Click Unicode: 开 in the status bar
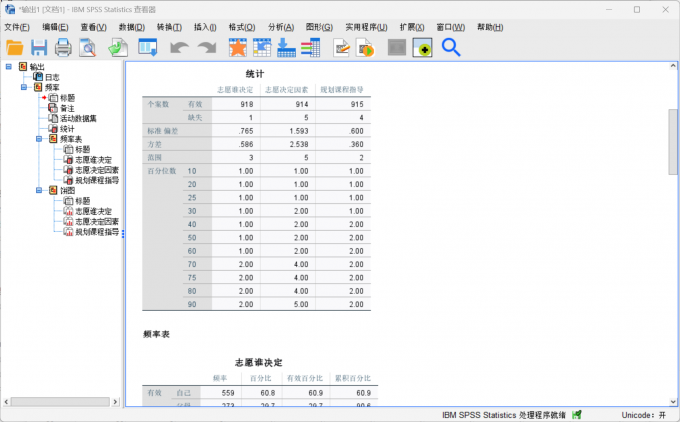 644,415
